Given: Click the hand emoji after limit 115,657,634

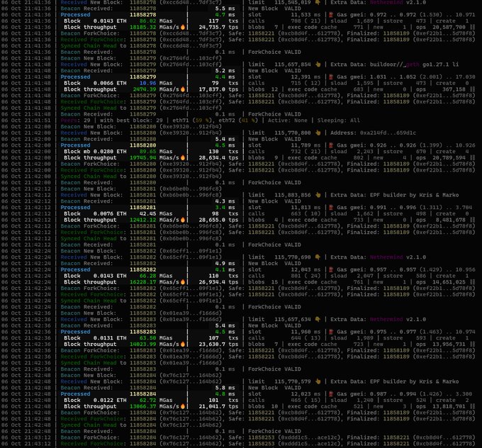Looking at the screenshot, I should coord(318,319).
